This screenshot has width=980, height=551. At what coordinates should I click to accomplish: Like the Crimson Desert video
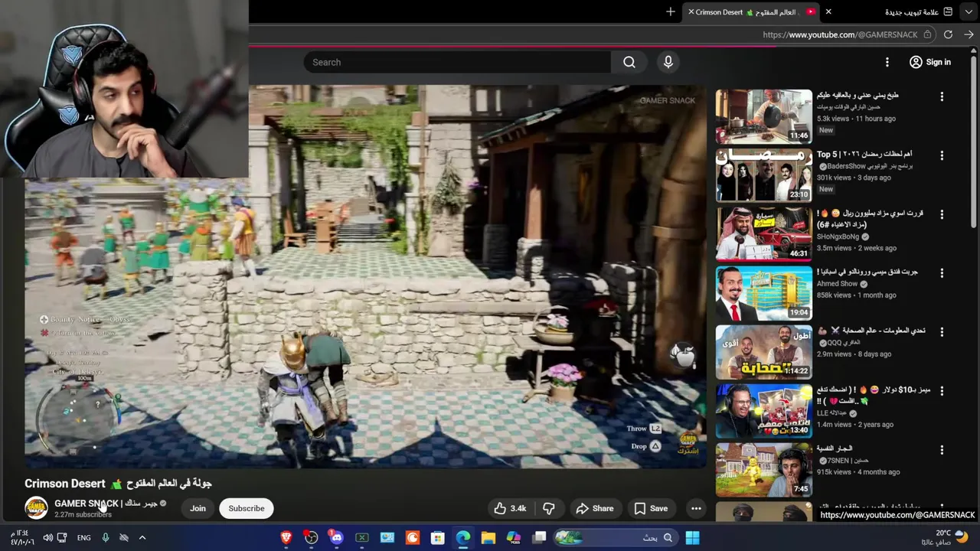[x=510, y=508]
